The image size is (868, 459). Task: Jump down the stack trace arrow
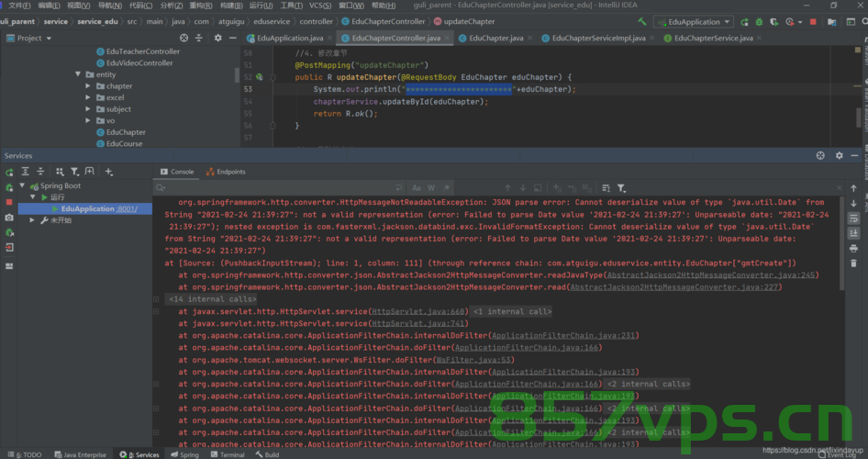[x=853, y=203]
